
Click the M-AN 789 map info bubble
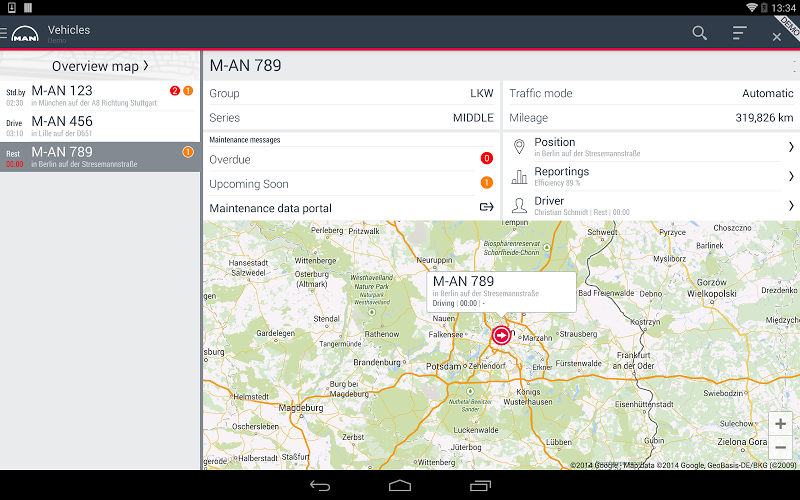click(502, 292)
